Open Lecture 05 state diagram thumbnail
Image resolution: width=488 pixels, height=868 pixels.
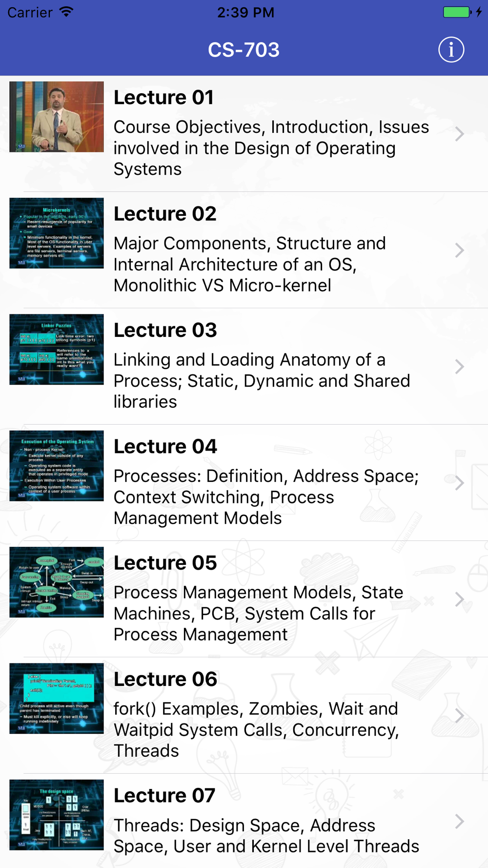(x=57, y=582)
